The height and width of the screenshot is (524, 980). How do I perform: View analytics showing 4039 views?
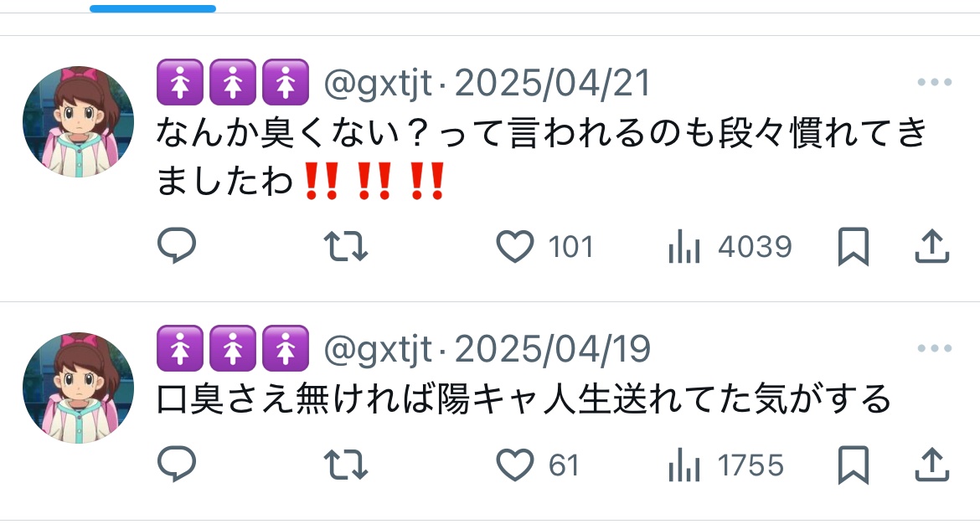tap(730, 246)
